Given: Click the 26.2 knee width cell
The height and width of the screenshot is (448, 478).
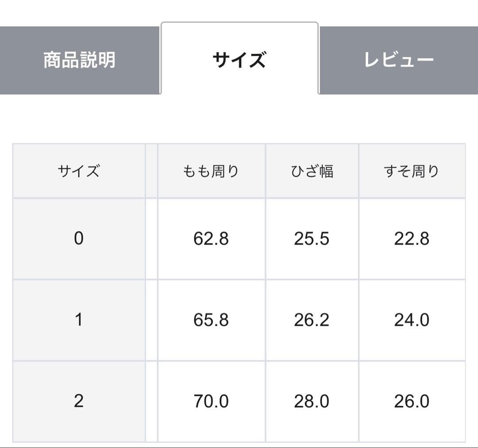Looking at the screenshot, I should pos(312,320).
